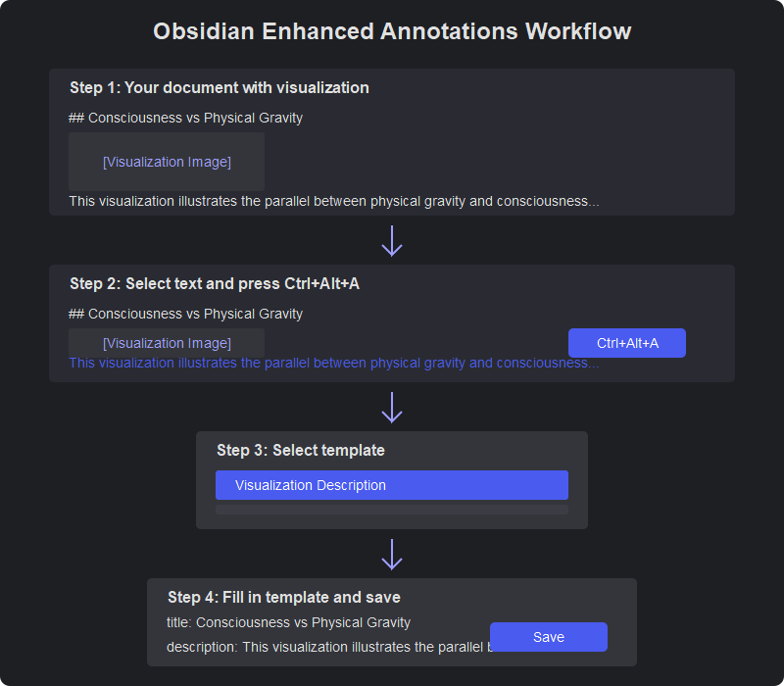Click the Visualization Image placeholder in Step 1

click(x=167, y=162)
